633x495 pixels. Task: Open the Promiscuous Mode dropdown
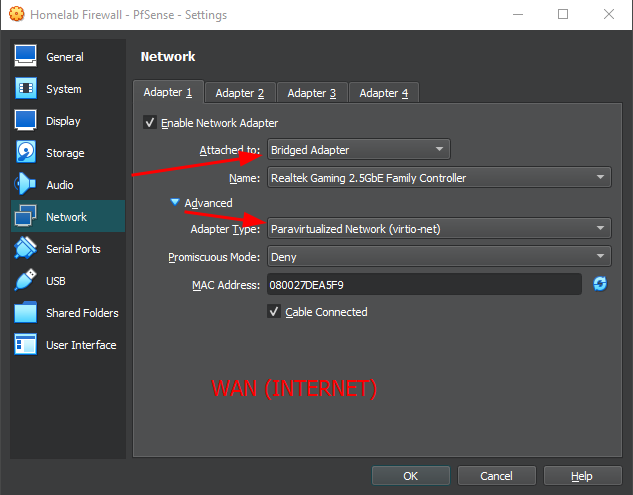point(439,256)
